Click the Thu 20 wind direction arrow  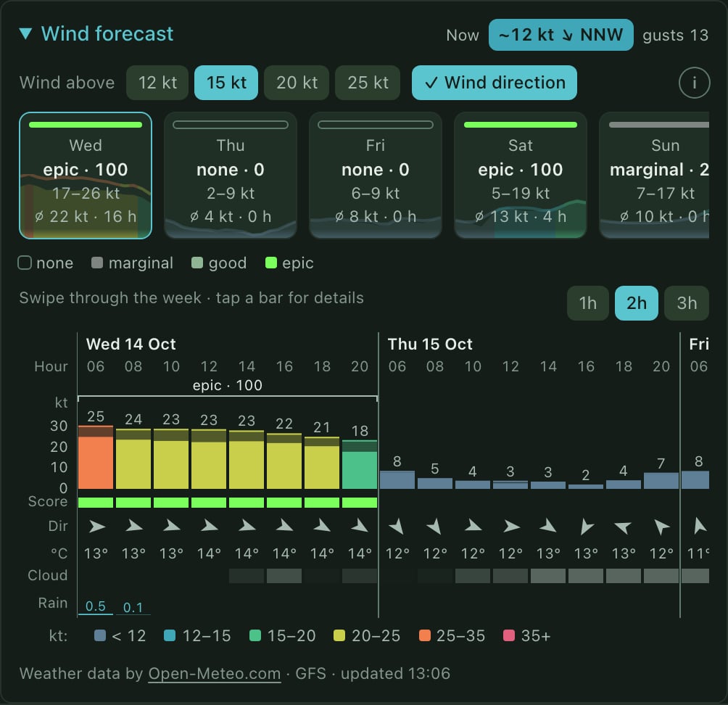coord(661,527)
